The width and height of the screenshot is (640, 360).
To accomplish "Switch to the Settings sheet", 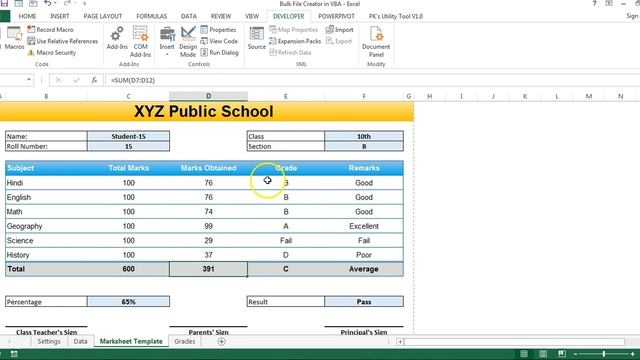I will (49, 341).
